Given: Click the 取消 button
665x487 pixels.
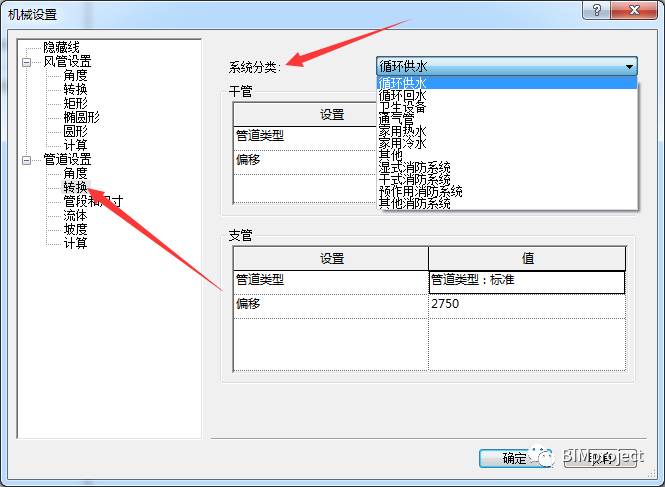Looking at the screenshot, I should click(601, 458).
